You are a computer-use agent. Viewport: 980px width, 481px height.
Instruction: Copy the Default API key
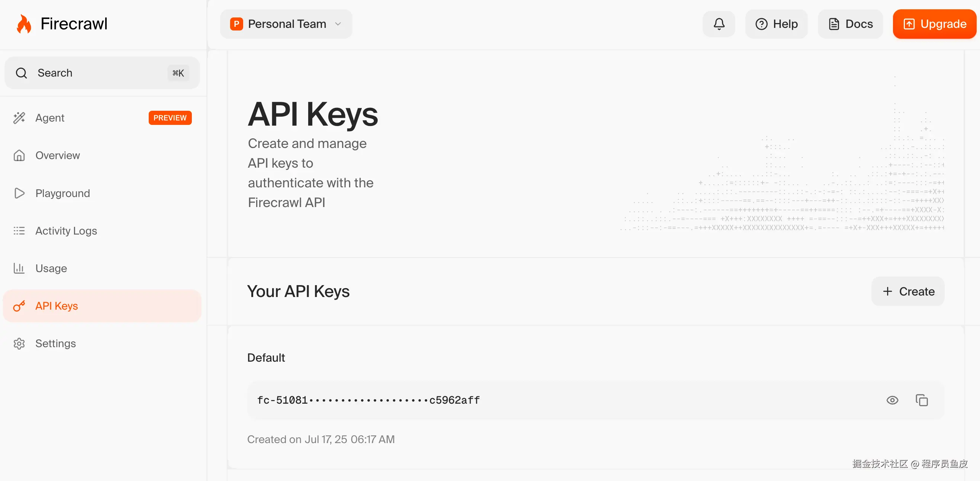click(x=921, y=400)
